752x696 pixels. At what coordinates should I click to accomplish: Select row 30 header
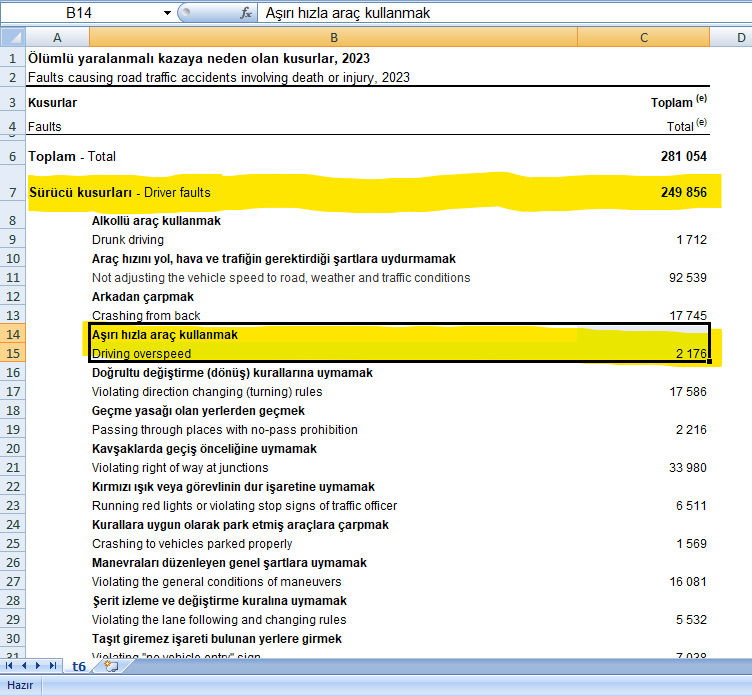point(13,638)
